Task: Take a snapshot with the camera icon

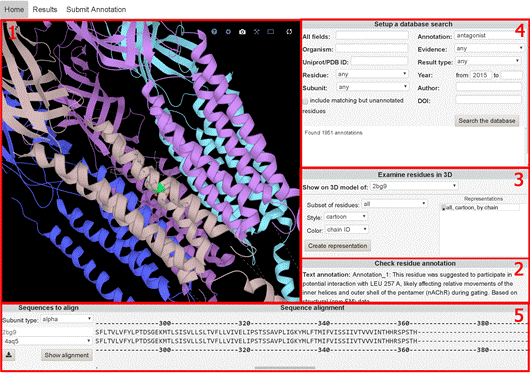Action: 242,32
